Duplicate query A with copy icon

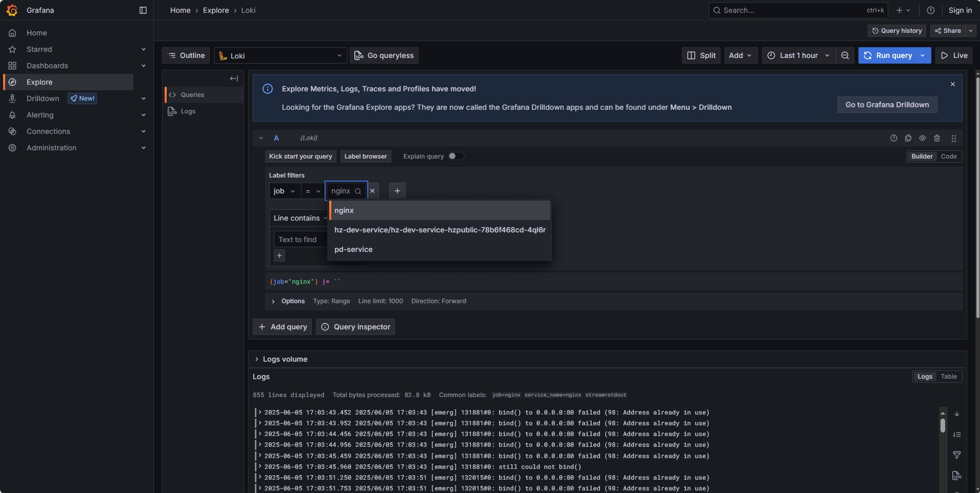coord(908,138)
